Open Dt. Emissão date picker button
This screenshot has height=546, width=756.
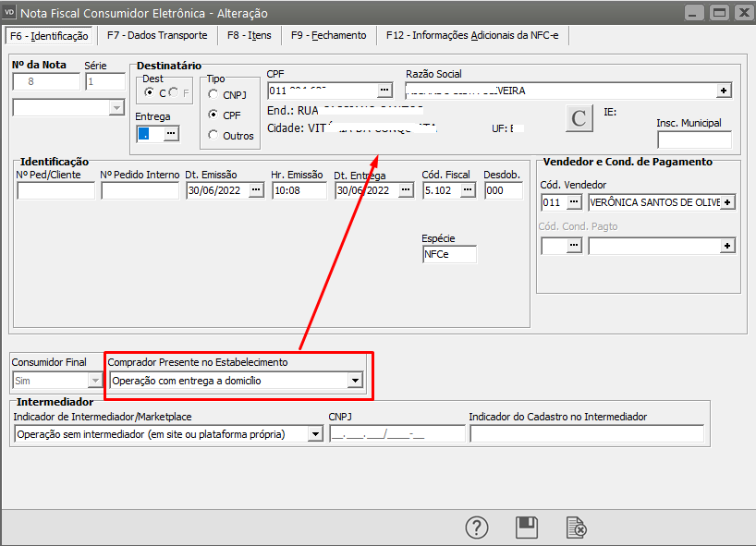(256, 190)
